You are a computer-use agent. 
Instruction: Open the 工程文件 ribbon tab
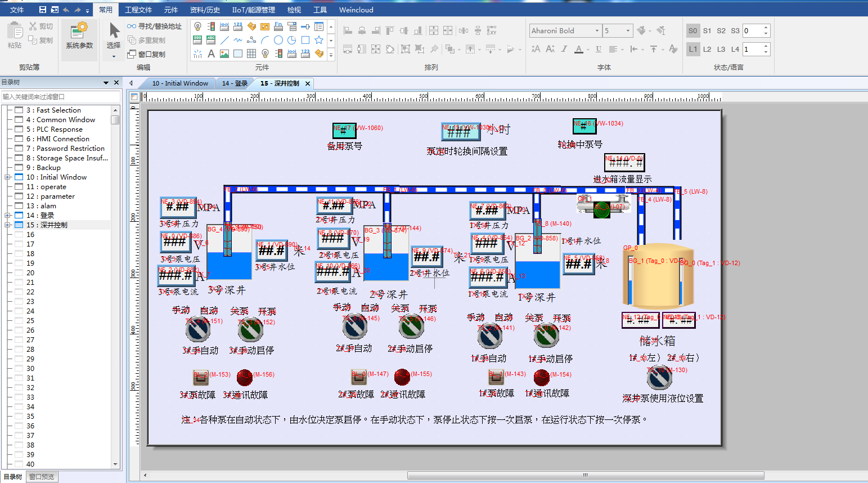click(138, 10)
